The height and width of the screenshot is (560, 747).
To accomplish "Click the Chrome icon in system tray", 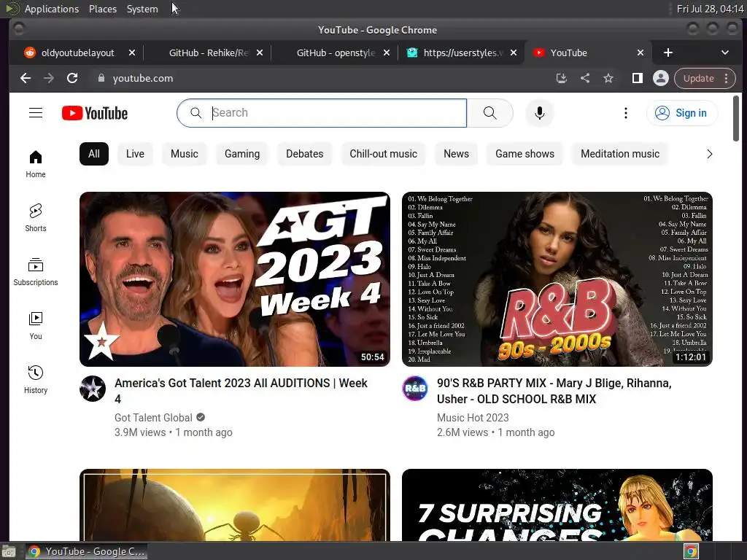I will 692,551.
